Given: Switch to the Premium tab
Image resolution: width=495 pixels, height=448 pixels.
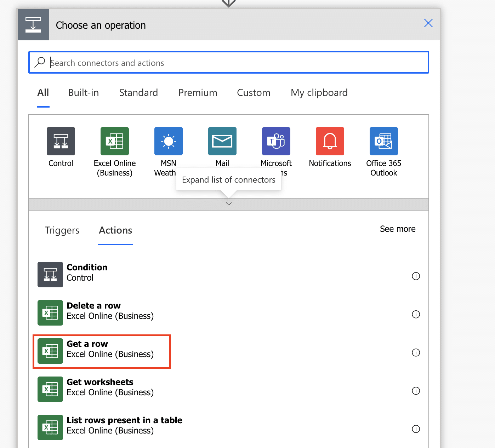Looking at the screenshot, I should (x=198, y=93).
